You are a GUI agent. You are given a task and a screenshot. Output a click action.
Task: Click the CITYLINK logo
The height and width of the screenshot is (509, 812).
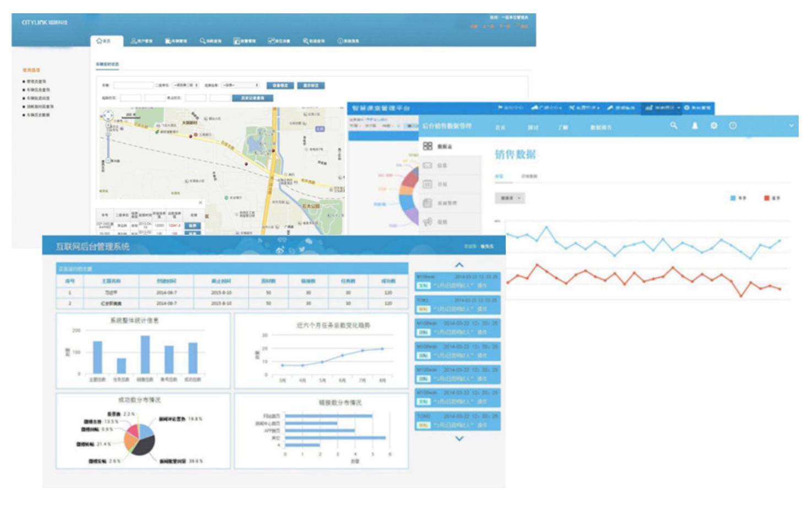[44, 23]
